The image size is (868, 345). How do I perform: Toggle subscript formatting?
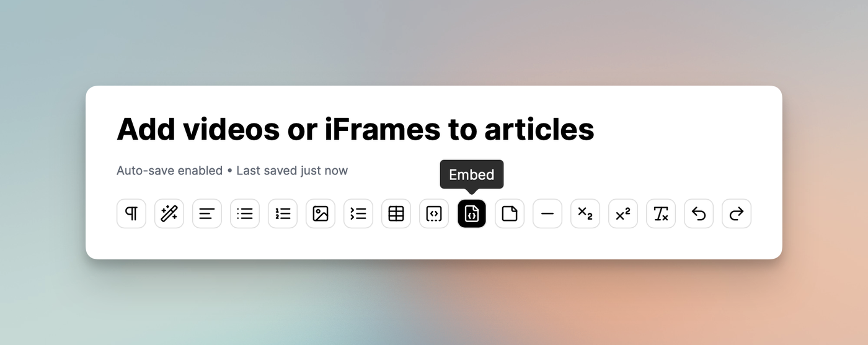(585, 213)
